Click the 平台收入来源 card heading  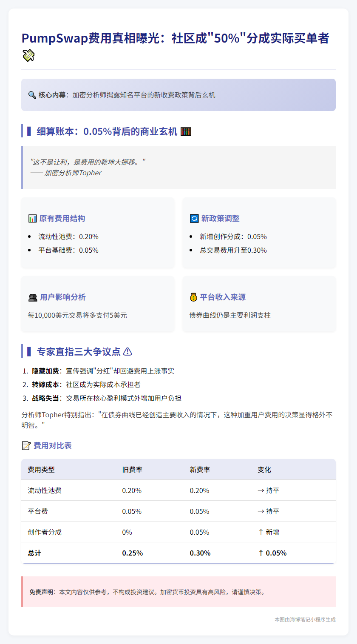(x=223, y=297)
